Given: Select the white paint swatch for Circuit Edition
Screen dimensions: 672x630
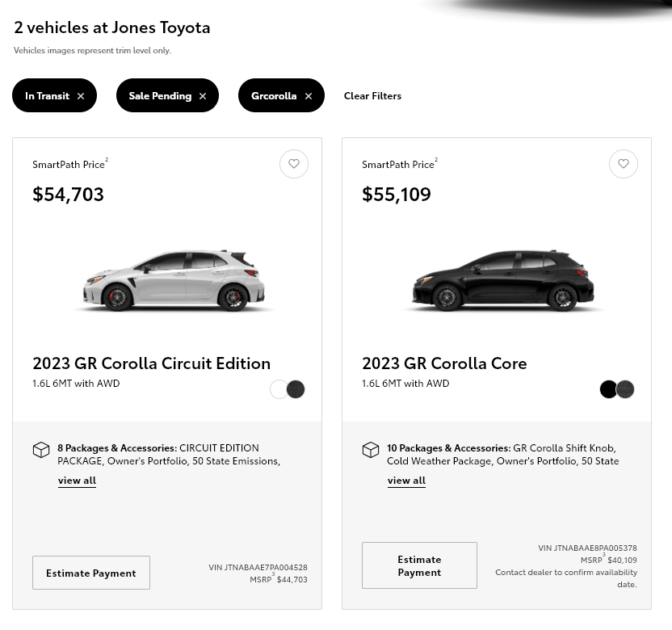Looking at the screenshot, I should pyautogui.click(x=279, y=389).
